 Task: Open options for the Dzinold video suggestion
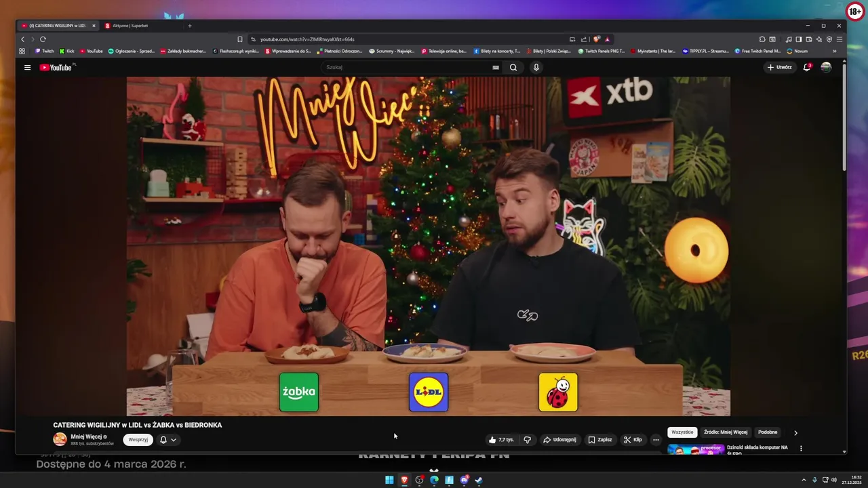[x=801, y=448]
